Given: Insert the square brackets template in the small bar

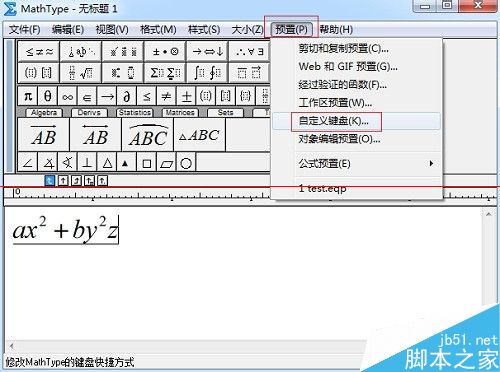Looking at the screenshot, I should [x=226, y=96].
